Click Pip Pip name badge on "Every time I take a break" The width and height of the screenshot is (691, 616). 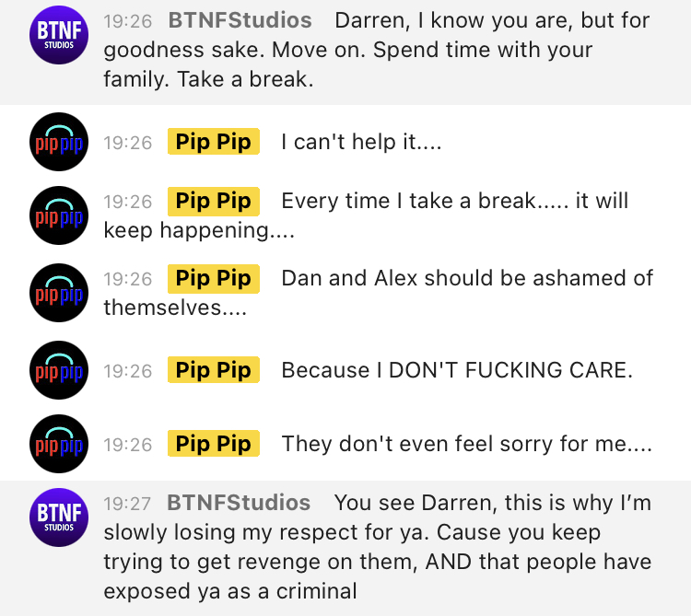pos(214,202)
